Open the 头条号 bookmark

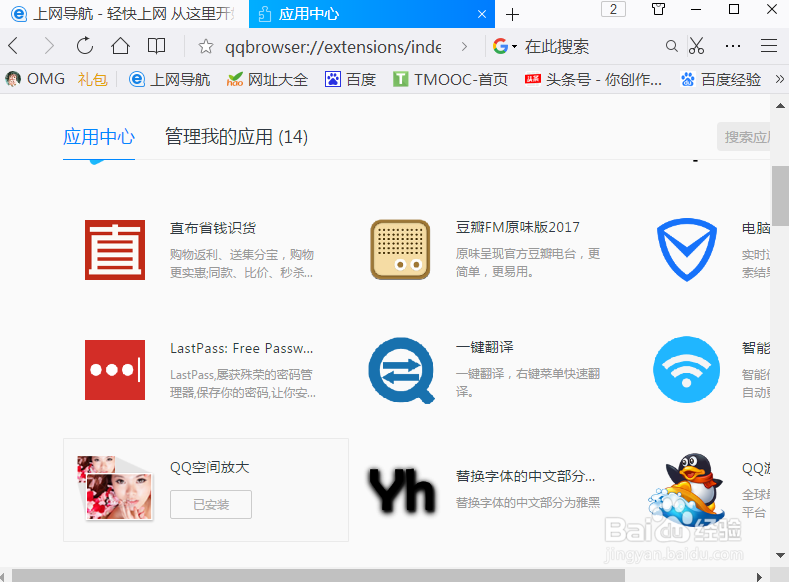(593, 79)
